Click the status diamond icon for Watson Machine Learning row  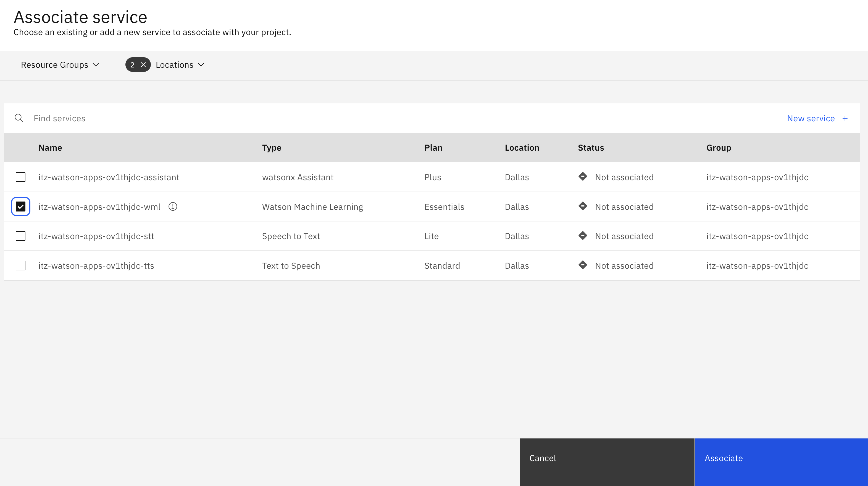(583, 206)
